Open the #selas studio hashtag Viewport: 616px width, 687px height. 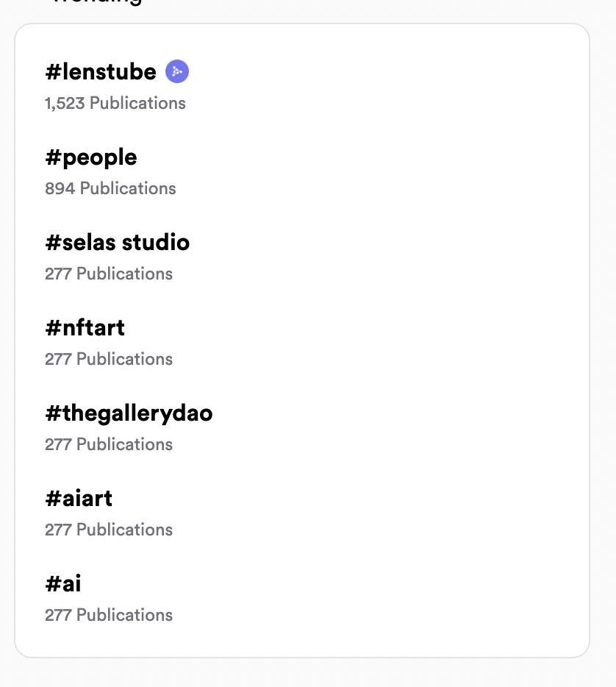[118, 242]
